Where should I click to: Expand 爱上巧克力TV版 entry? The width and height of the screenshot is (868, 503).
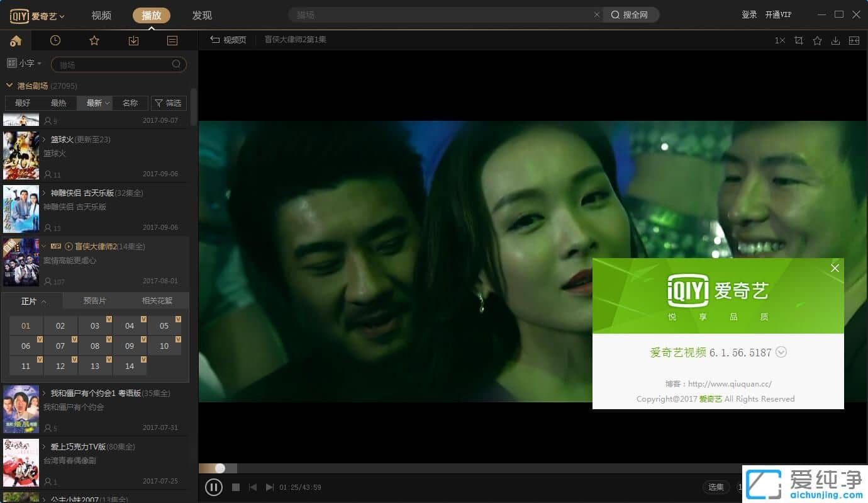(x=45, y=446)
